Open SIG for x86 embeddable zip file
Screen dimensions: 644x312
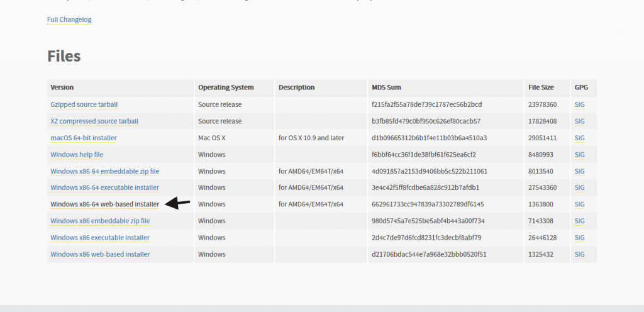[579, 221]
